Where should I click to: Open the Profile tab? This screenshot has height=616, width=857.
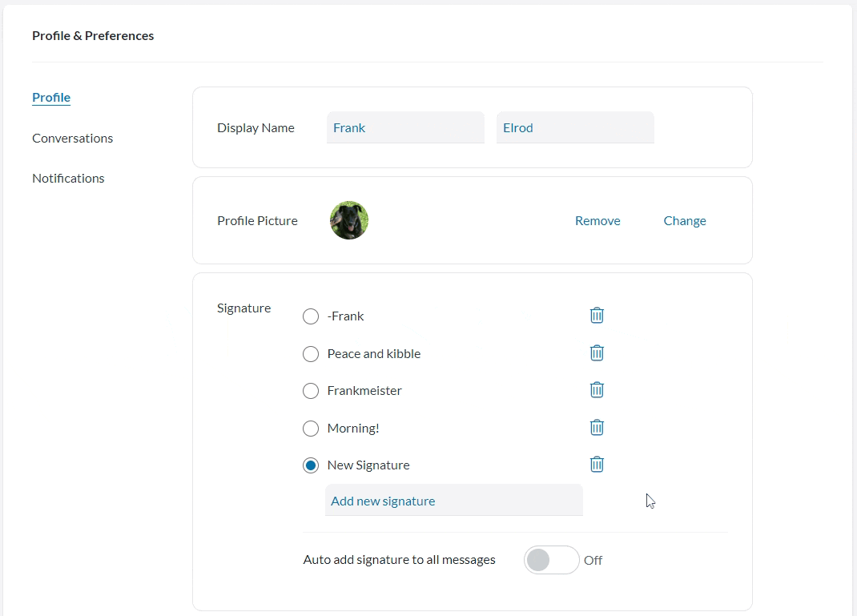[x=51, y=97]
